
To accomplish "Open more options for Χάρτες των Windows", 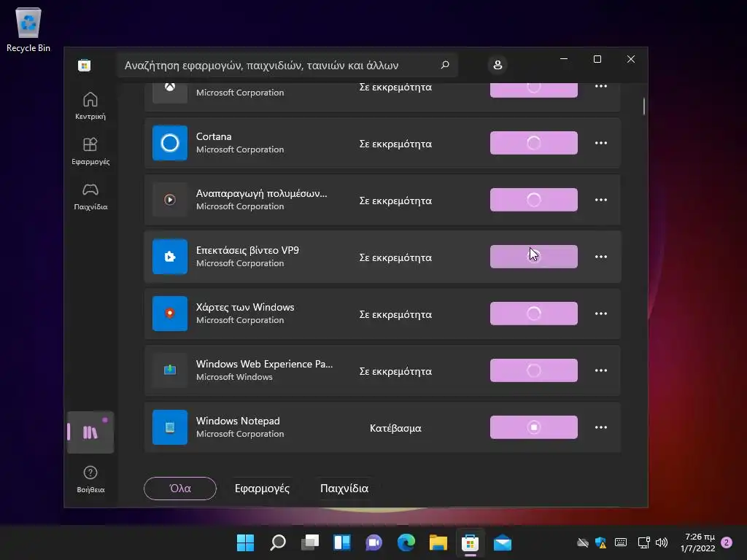I will pyautogui.click(x=601, y=314).
